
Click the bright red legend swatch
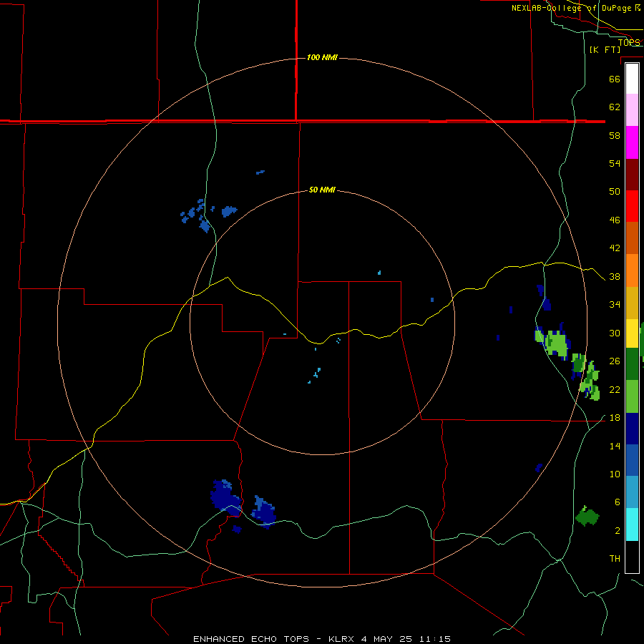[632, 206]
